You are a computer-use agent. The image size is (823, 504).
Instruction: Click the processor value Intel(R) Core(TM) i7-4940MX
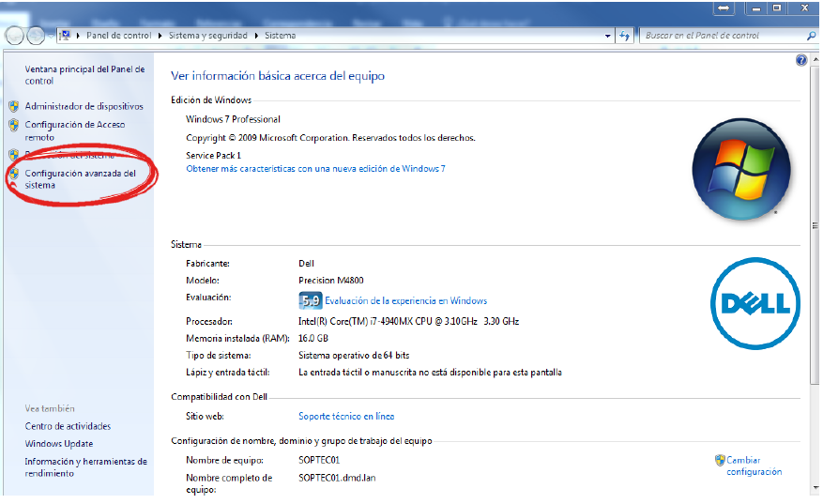408,321
